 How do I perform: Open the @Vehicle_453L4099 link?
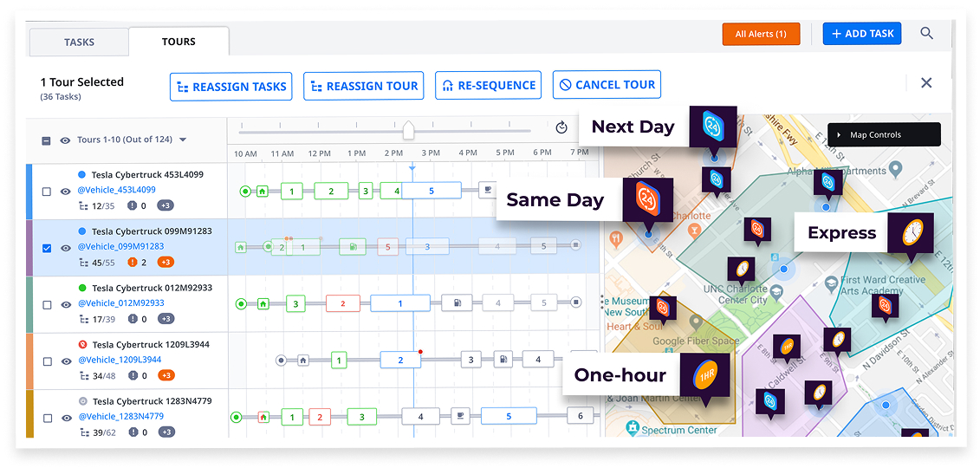pyautogui.click(x=116, y=190)
